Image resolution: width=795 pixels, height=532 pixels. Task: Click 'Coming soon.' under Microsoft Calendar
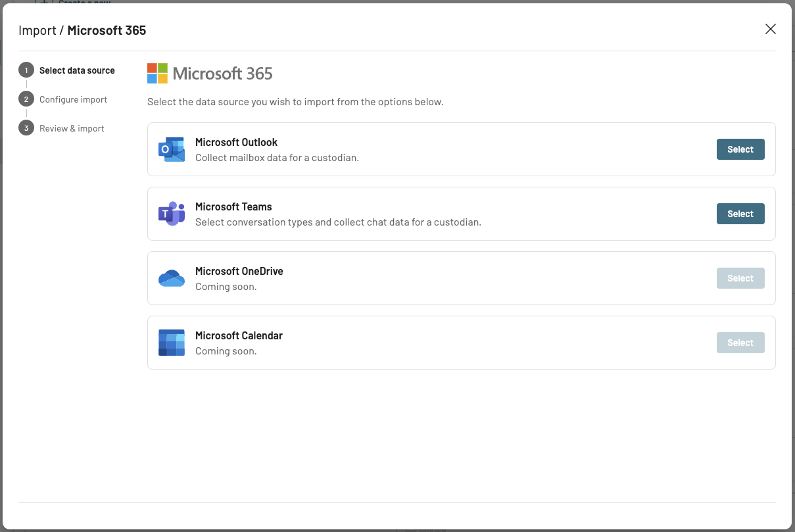click(x=226, y=351)
